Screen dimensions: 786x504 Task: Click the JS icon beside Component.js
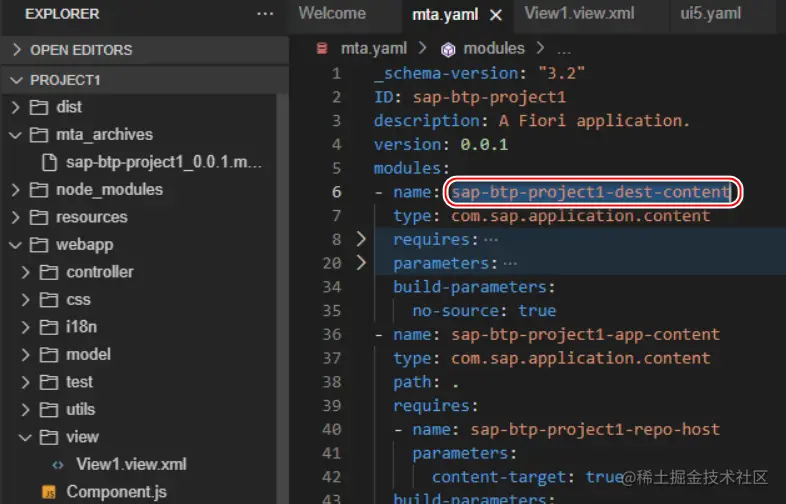49,492
